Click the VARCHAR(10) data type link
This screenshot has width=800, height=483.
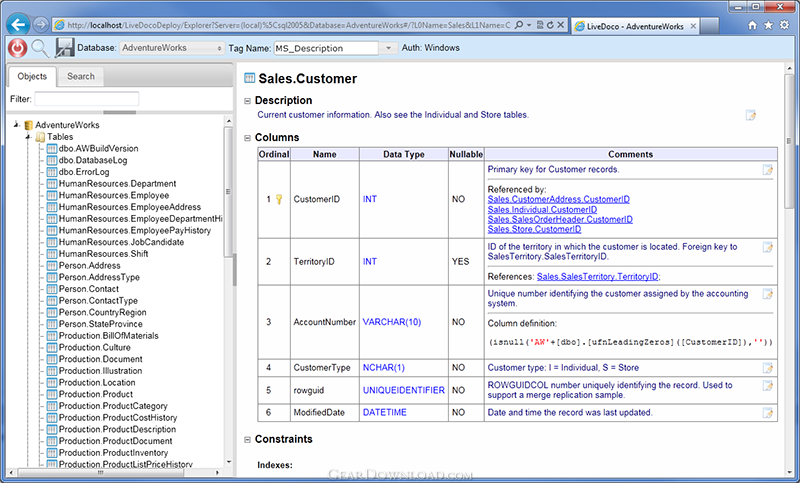[392, 322]
